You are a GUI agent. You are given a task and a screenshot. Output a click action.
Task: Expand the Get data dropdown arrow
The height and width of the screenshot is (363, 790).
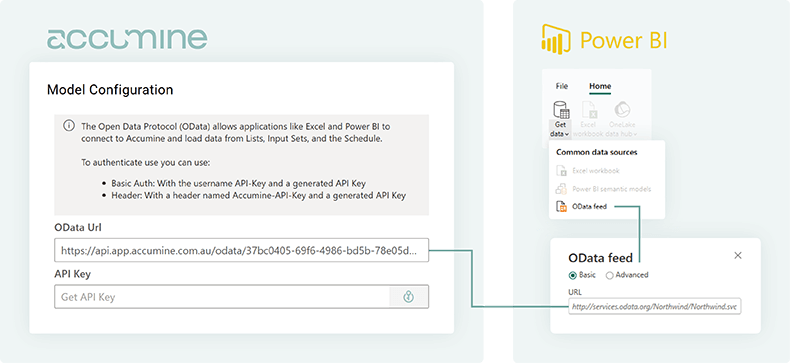567,134
